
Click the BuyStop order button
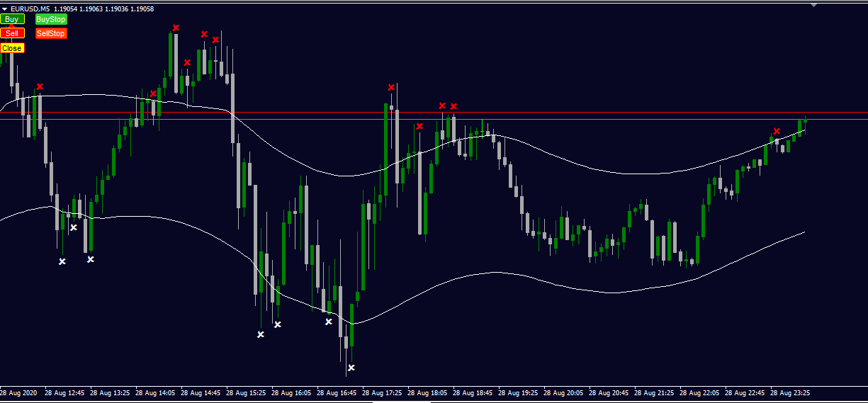pyautogui.click(x=51, y=19)
